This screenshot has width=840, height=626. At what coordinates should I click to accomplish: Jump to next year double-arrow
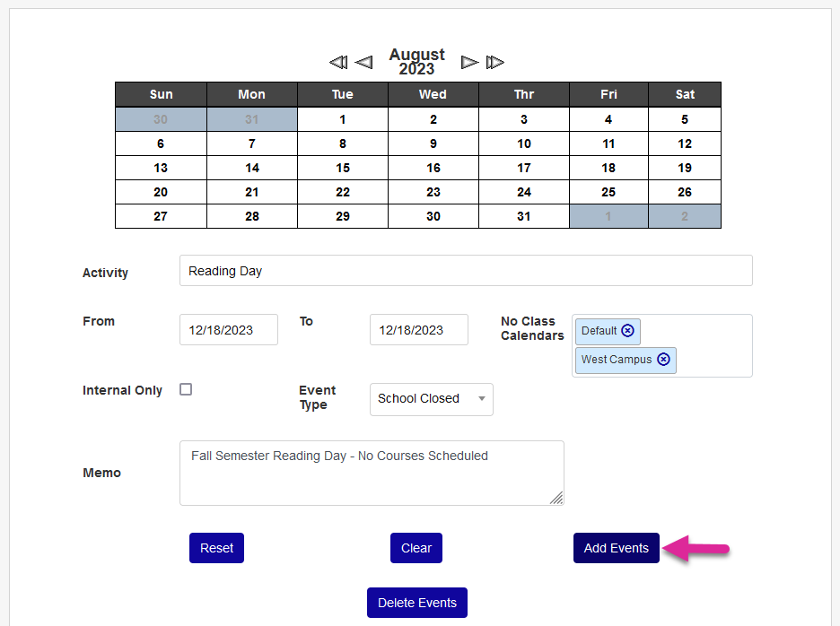click(x=495, y=62)
